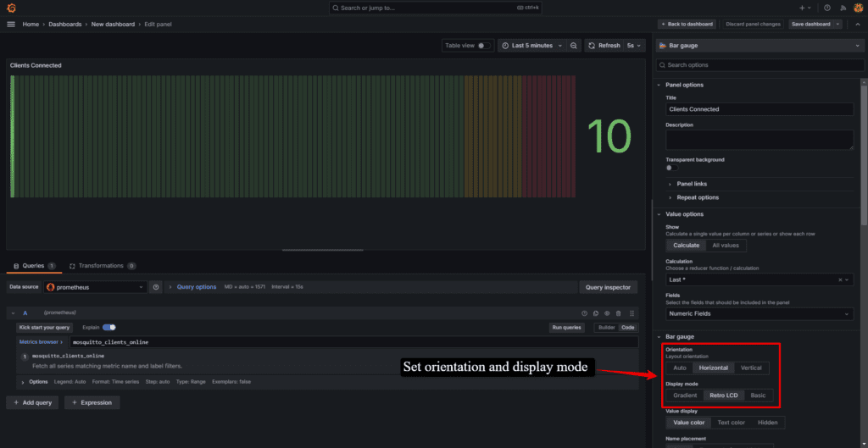Open the Query inspector
The image size is (868, 448).
coord(609,287)
